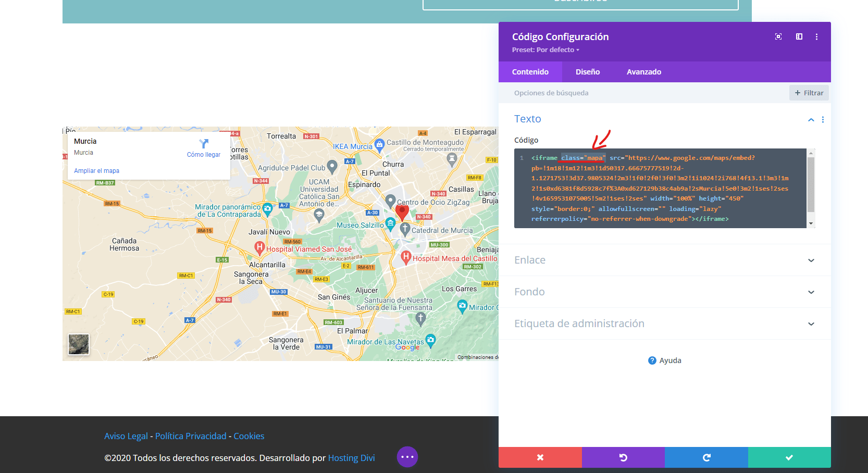Switch to the Avanzado tab
This screenshot has height=473, width=868.
pos(644,72)
